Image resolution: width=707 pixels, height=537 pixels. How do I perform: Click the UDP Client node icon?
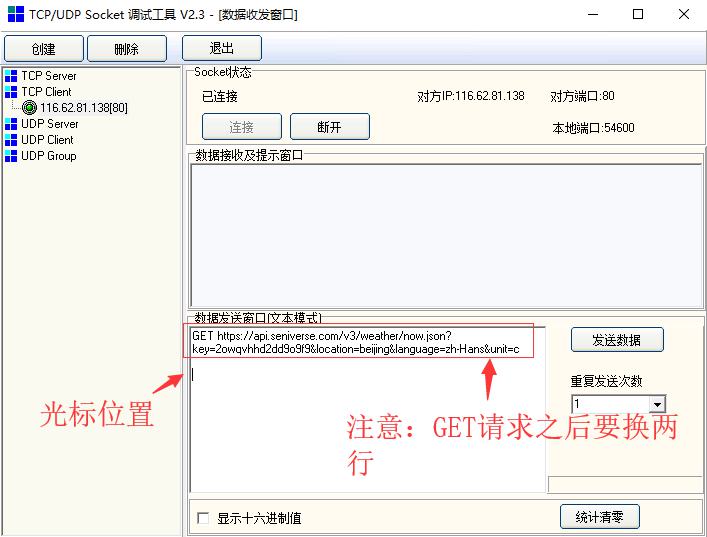point(11,140)
